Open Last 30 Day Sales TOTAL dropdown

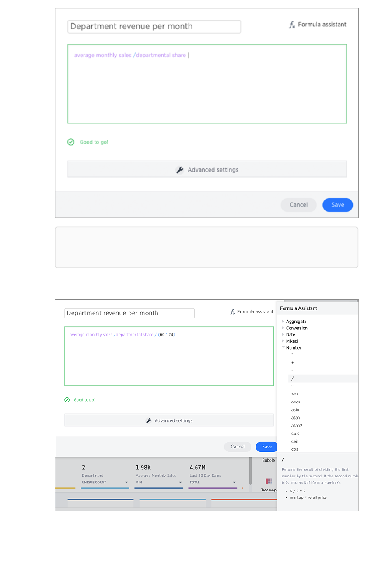point(234,483)
